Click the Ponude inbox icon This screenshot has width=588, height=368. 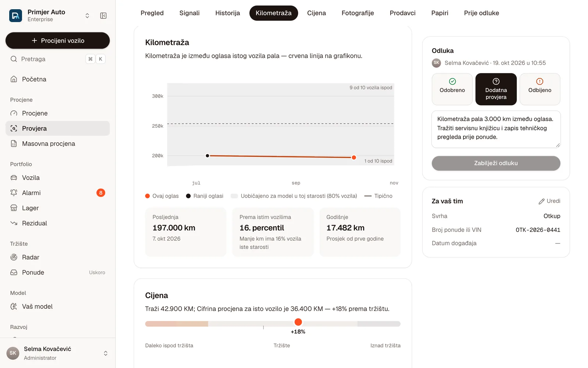14,272
